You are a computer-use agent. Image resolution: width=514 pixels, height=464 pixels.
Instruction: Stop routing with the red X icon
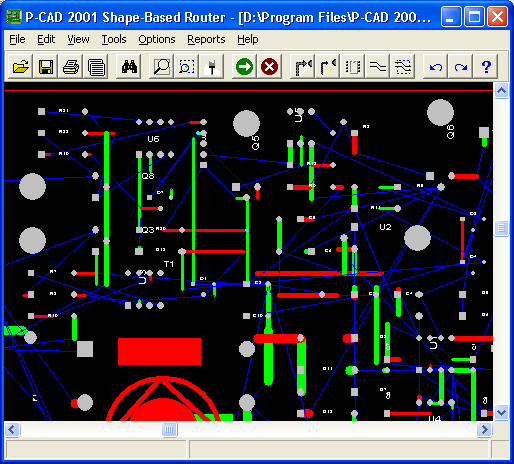[x=269, y=67]
